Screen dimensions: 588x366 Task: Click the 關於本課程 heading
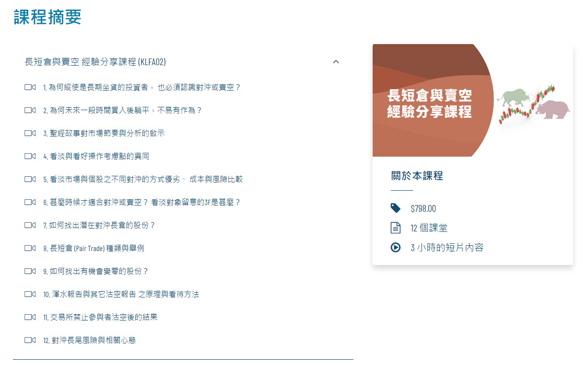coord(417,175)
